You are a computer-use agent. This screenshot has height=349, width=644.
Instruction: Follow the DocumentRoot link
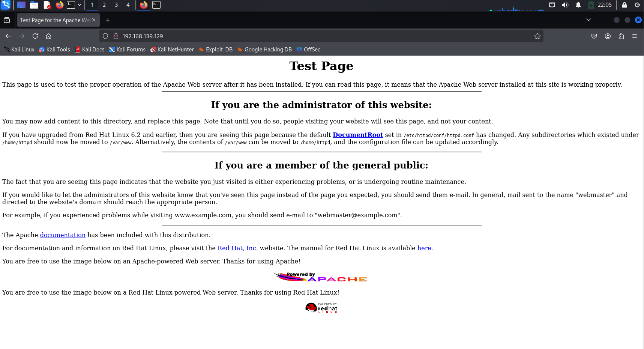click(x=358, y=135)
